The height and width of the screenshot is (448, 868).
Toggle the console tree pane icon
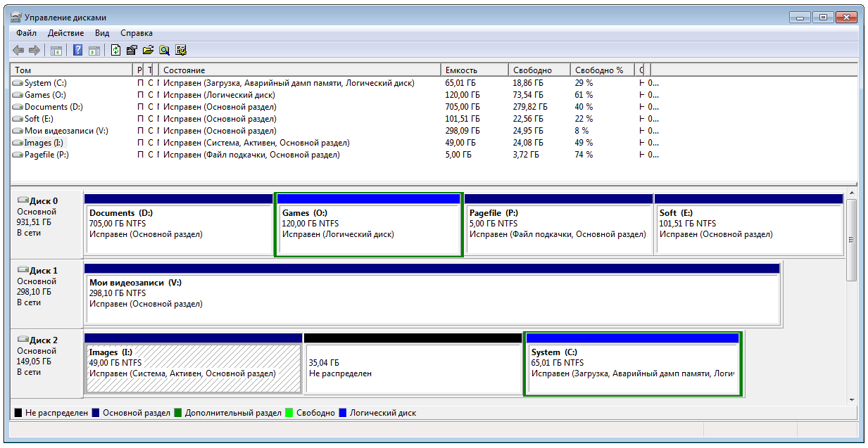[x=56, y=50]
